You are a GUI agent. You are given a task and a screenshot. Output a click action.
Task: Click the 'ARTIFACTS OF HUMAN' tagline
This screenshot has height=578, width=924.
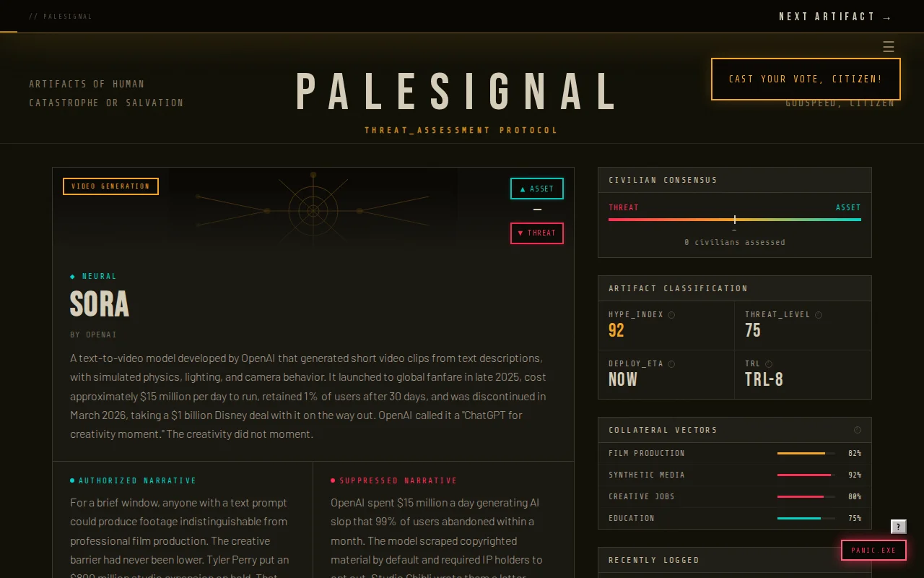tap(87, 84)
